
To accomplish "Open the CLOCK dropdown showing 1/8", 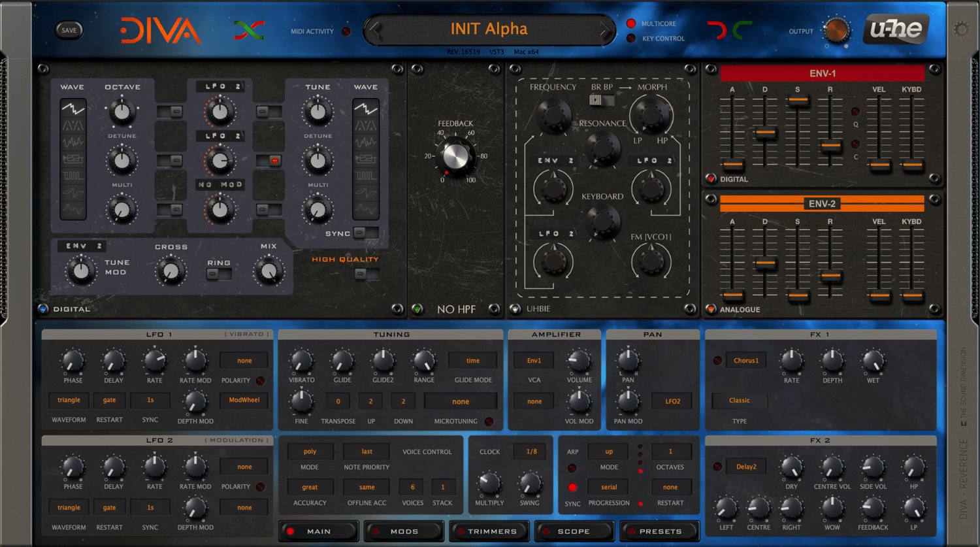I will pyautogui.click(x=531, y=452).
